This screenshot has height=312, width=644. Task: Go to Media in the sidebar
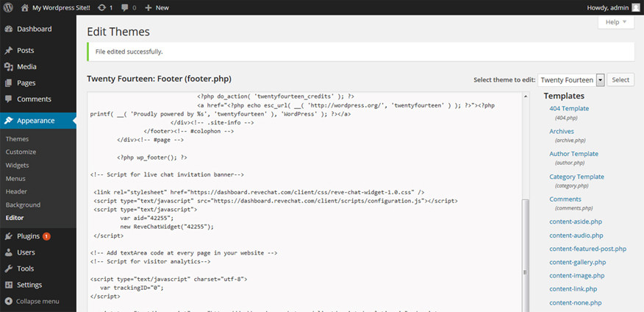(x=38, y=66)
